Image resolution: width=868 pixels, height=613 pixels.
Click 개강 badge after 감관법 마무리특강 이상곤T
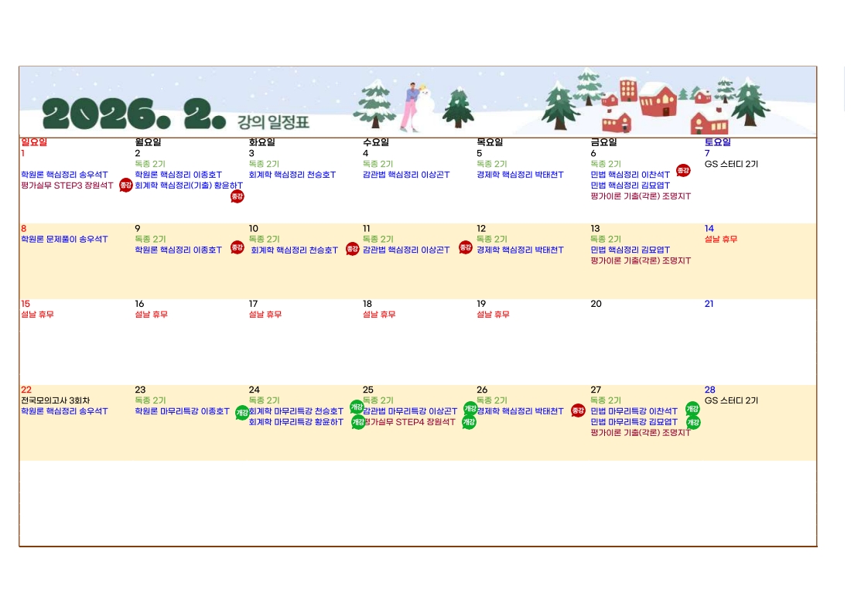(470, 408)
